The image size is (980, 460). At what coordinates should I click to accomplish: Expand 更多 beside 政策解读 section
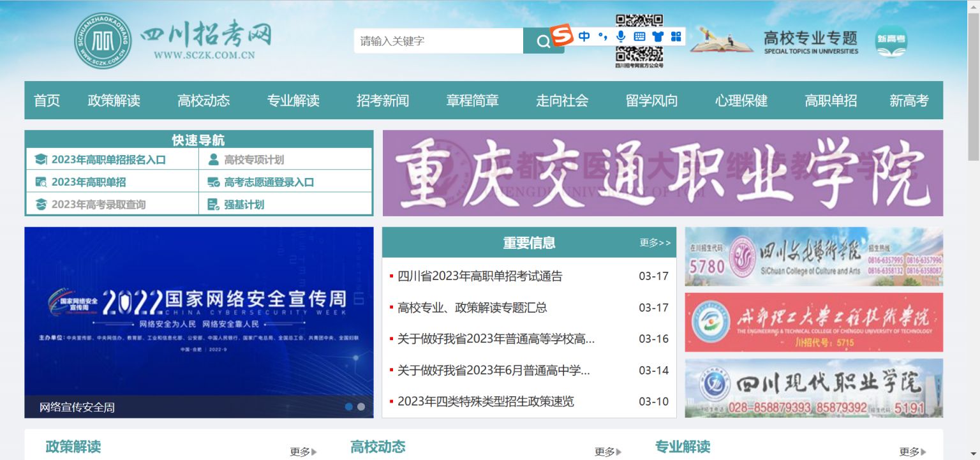(x=303, y=452)
